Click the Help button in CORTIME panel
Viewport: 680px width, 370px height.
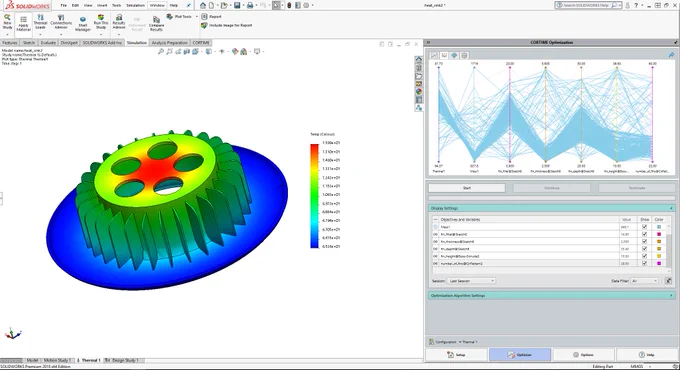pos(647,355)
